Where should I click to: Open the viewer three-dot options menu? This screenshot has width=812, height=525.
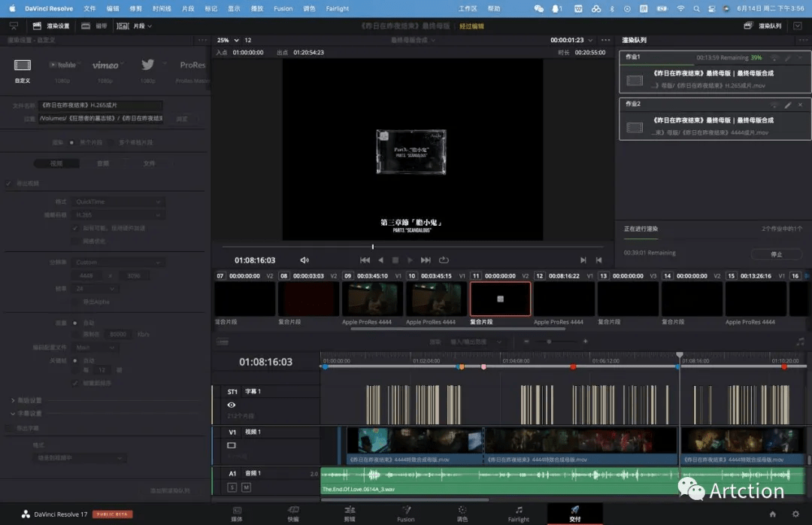[x=605, y=40]
